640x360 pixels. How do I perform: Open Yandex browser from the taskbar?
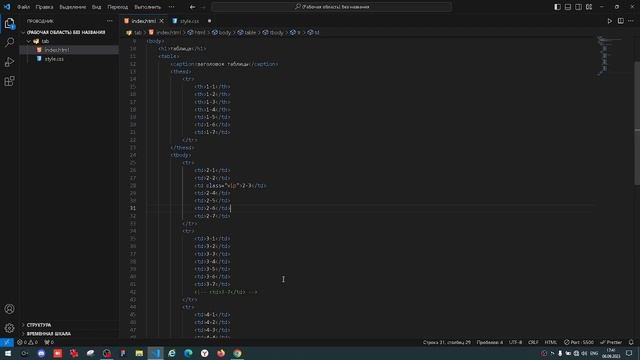204,353
